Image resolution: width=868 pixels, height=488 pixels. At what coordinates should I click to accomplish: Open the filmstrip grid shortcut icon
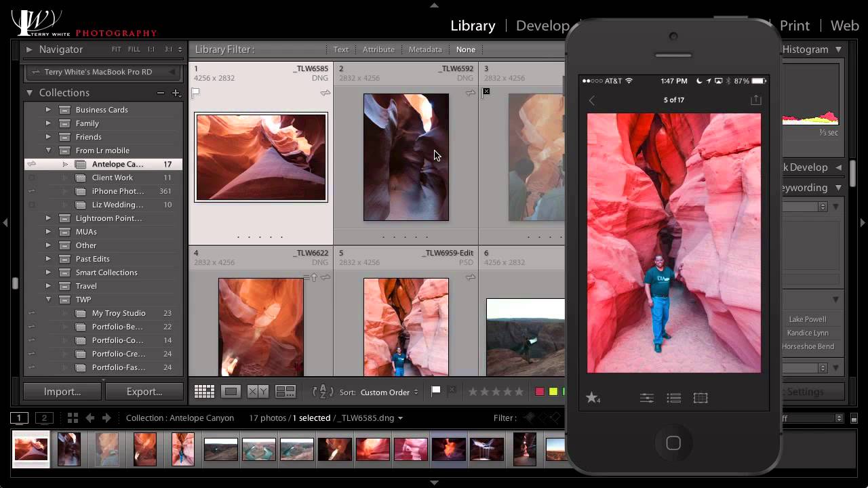[x=73, y=418]
